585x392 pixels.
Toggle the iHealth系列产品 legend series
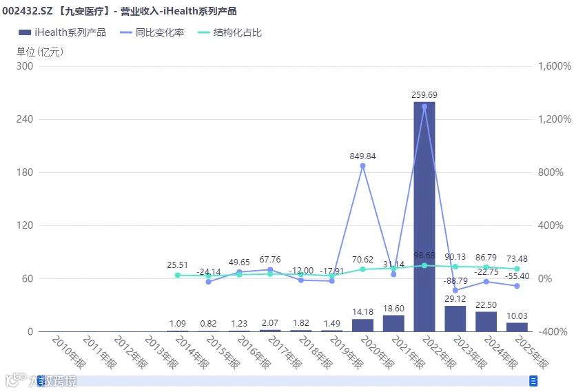(62, 32)
